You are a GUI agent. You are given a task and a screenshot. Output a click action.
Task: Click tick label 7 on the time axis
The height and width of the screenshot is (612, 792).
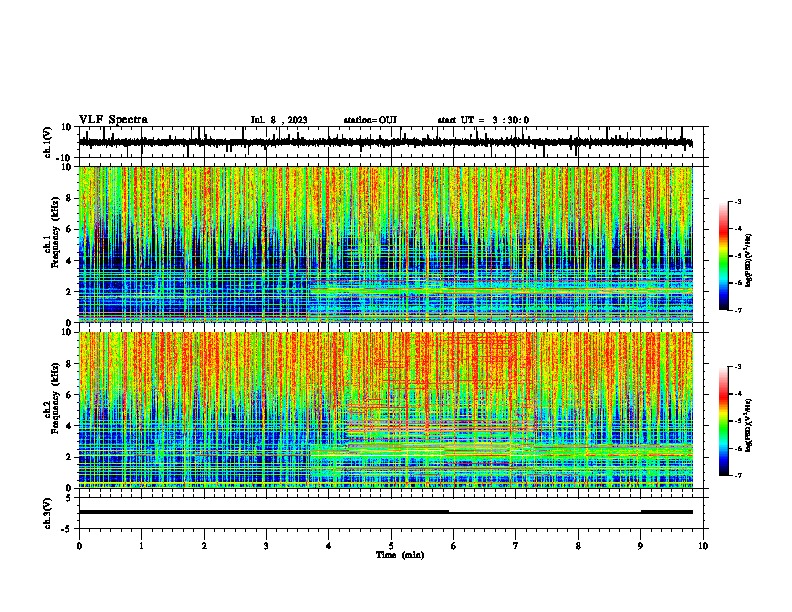516,546
